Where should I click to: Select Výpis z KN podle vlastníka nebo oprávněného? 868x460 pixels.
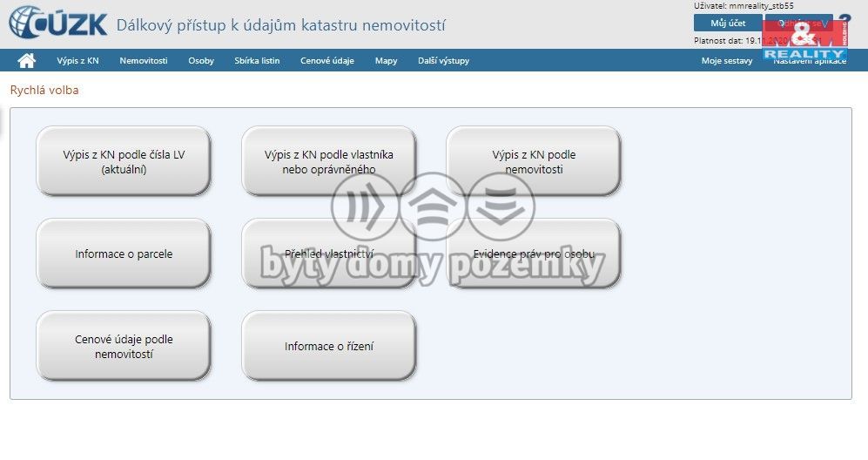pos(329,161)
